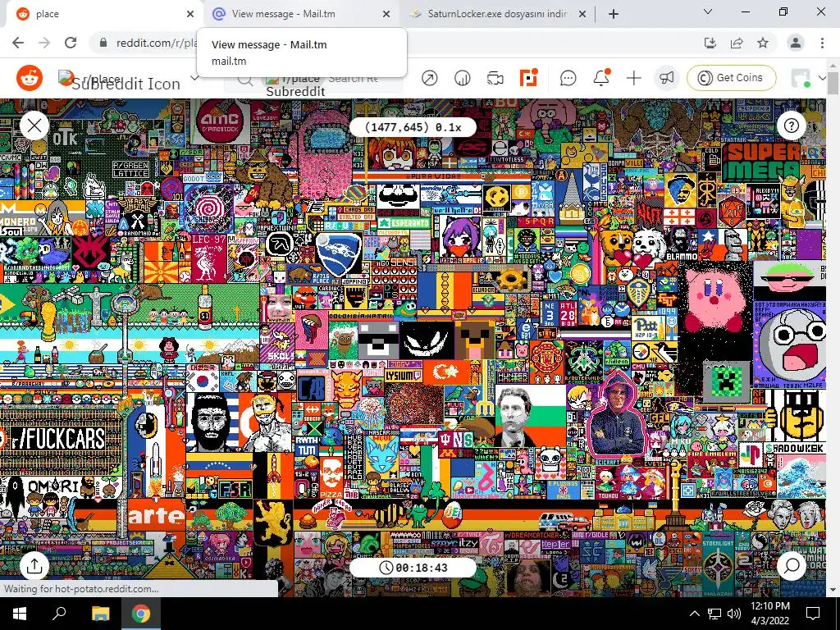
Task: Click the canvas share upload icon
Action: pyautogui.click(x=34, y=566)
